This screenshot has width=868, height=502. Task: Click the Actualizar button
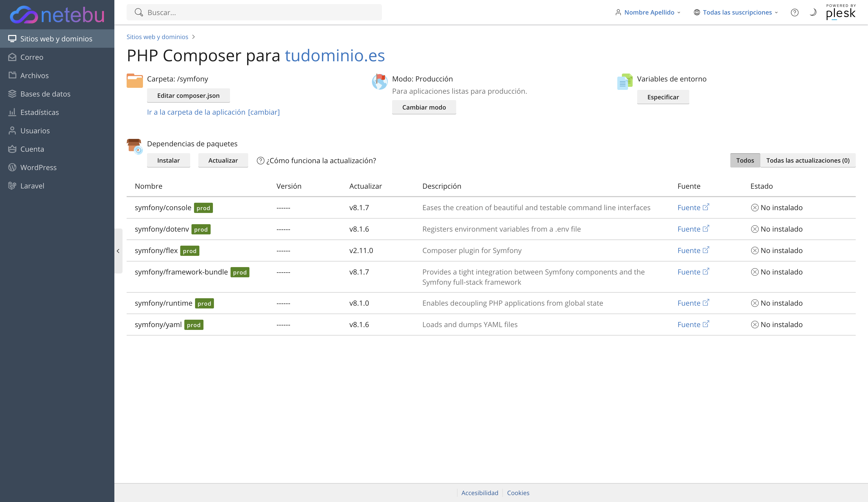(x=223, y=160)
